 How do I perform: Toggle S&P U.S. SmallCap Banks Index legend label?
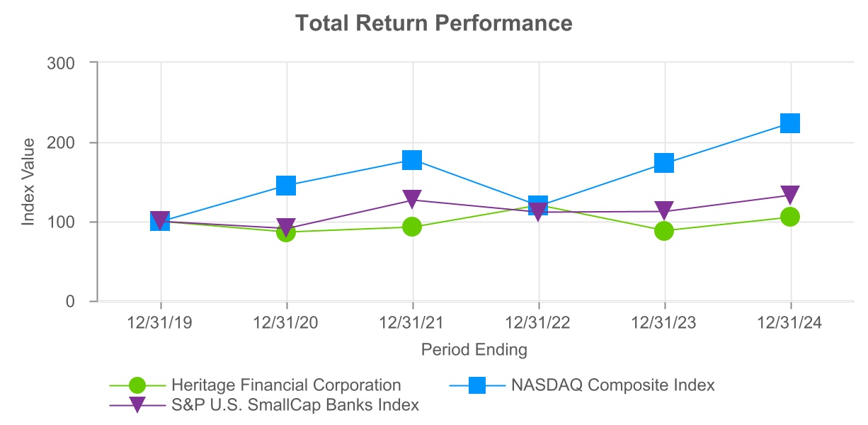click(x=295, y=405)
